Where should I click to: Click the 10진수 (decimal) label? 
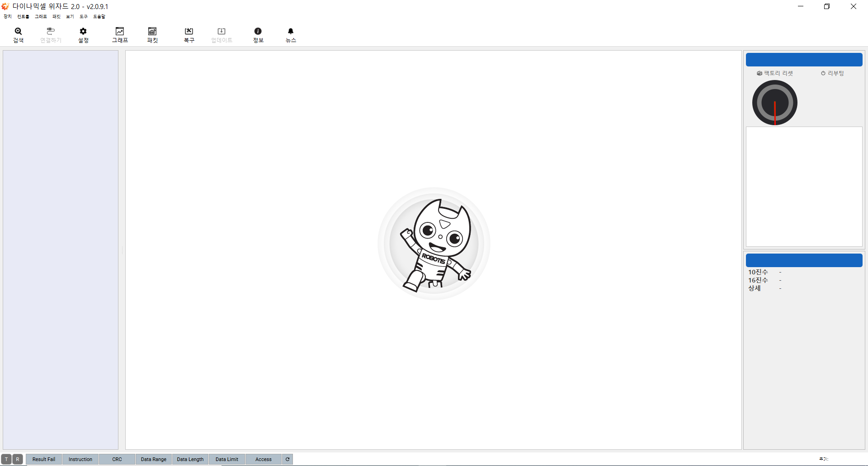click(x=758, y=272)
